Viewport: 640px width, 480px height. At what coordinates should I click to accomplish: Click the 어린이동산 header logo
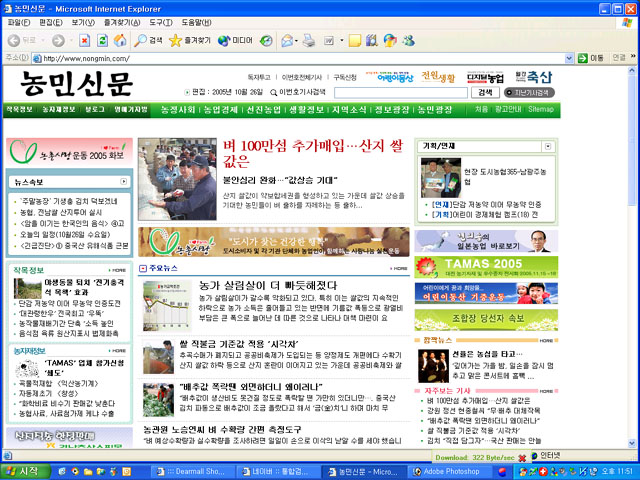390,76
